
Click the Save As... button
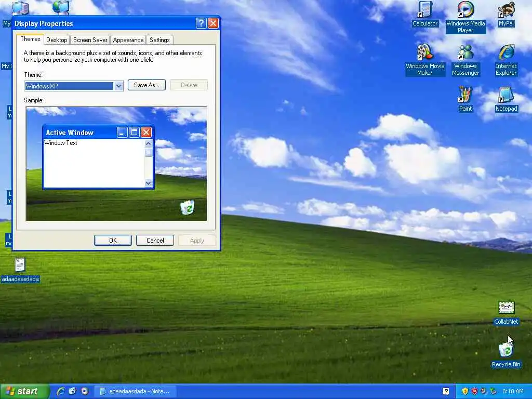(147, 85)
